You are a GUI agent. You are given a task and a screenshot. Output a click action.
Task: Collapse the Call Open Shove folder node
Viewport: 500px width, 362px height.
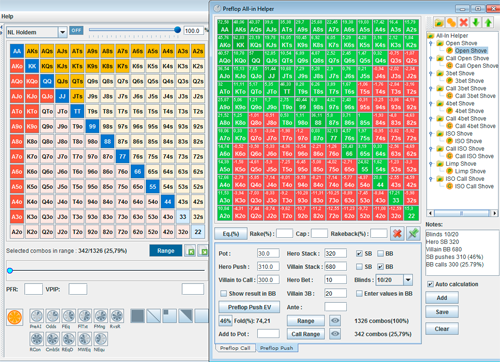click(x=431, y=58)
